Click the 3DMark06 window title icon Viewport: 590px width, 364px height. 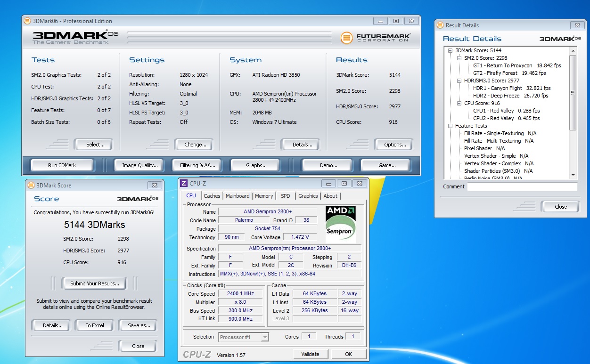pos(27,21)
